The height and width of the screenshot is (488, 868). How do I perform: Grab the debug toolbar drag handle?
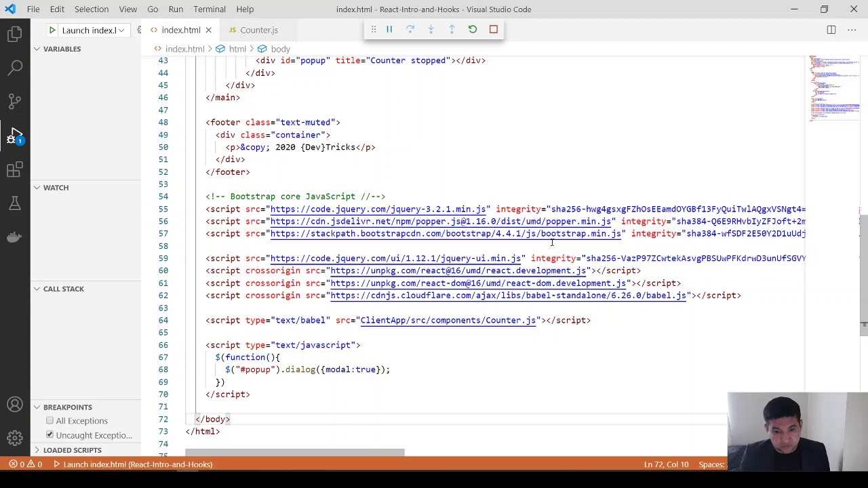coord(373,29)
